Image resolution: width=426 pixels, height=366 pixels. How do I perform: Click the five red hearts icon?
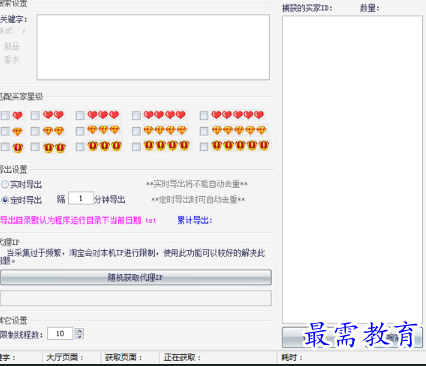tap(238, 115)
